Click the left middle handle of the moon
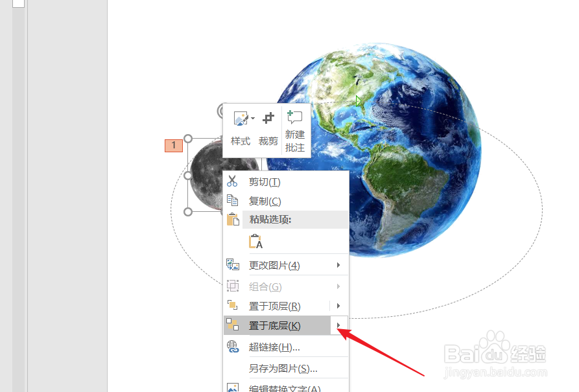Image resolution: width=579 pixels, height=392 pixels. (x=188, y=176)
